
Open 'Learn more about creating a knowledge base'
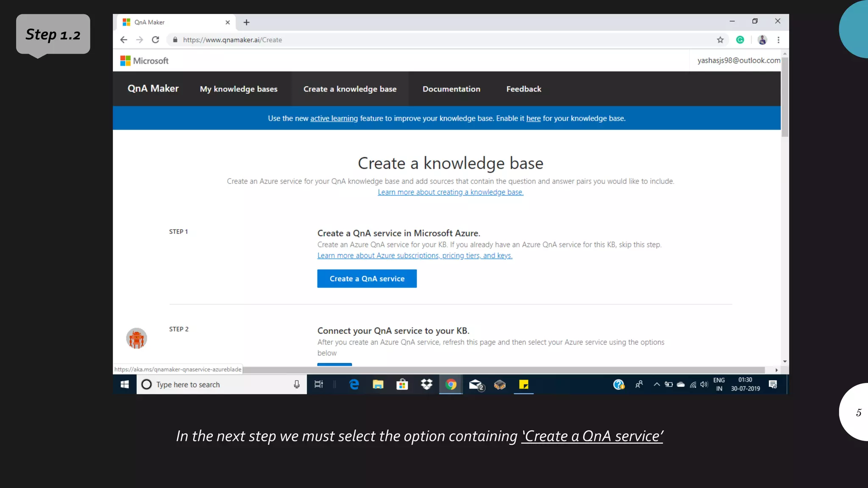pyautogui.click(x=451, y=192)
